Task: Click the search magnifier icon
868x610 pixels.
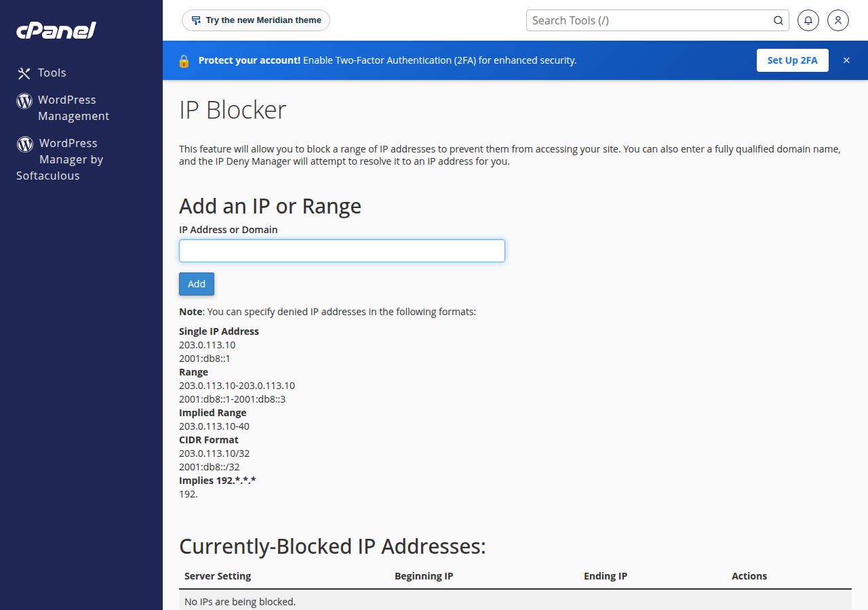Action: click(x=778, y=20)
